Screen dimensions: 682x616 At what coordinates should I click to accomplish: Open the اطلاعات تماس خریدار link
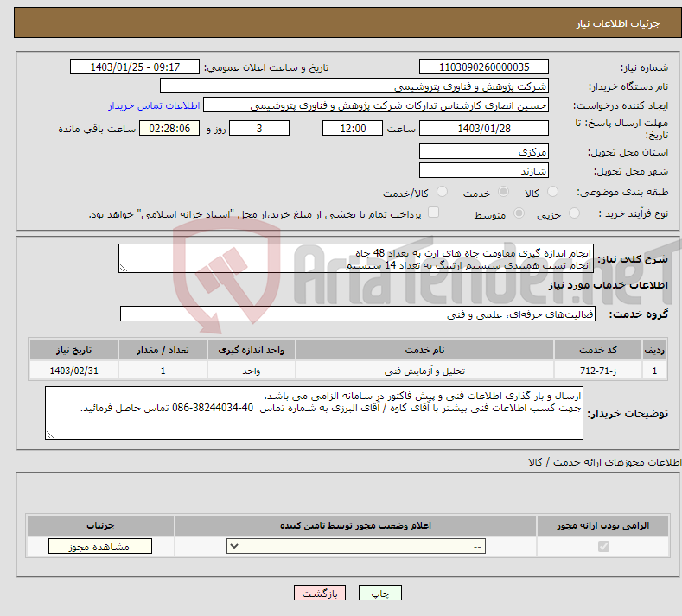[154, 105]
